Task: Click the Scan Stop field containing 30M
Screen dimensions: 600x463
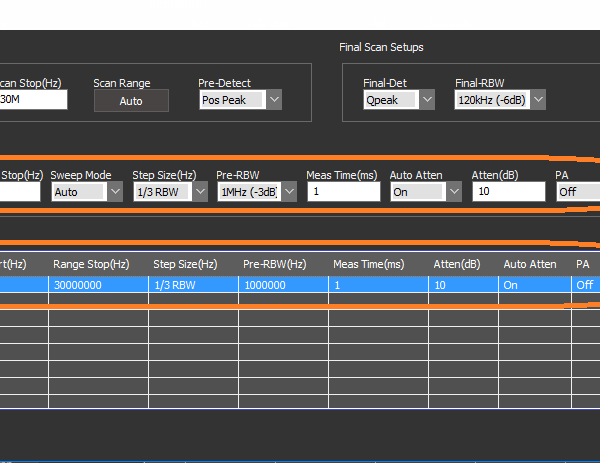Action: pos(32,100)
